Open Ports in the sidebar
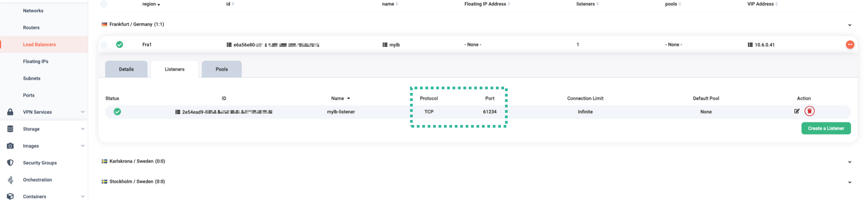868x203 pixels. (x=28, y=95)
